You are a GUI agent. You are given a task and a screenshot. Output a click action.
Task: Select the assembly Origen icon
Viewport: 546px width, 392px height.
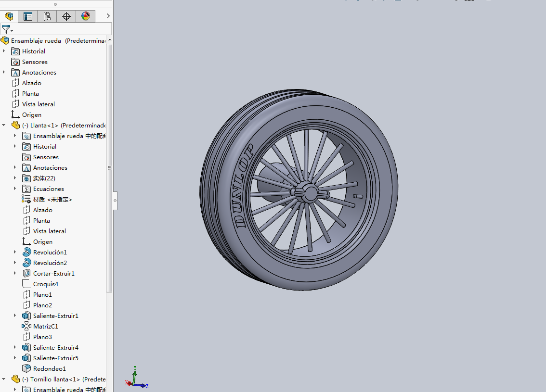pyautogui.click(x=15, y=114)
